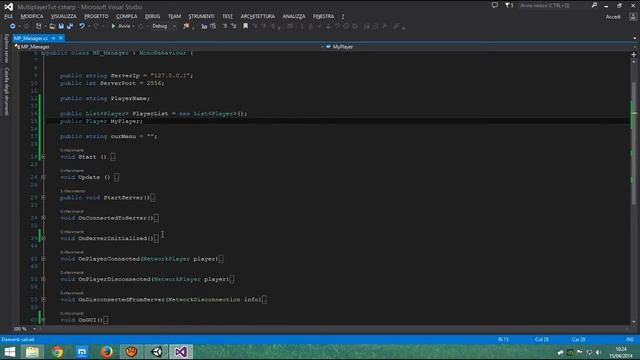Open the ? help menu

point(343,16)
